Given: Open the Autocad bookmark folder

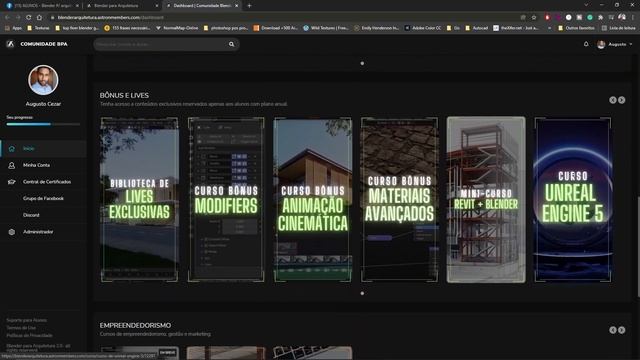Looking at the screenshot, I should click(x=477, y=28).
